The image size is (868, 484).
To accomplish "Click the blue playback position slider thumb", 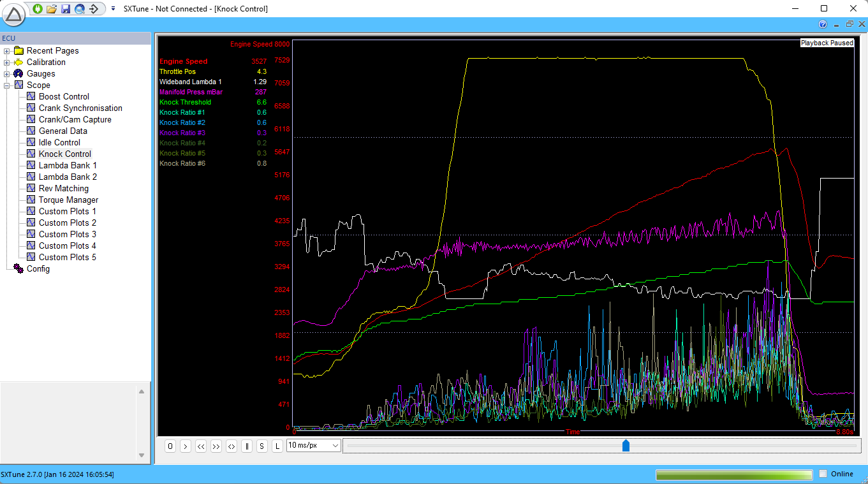I will [x=626, y=445].
